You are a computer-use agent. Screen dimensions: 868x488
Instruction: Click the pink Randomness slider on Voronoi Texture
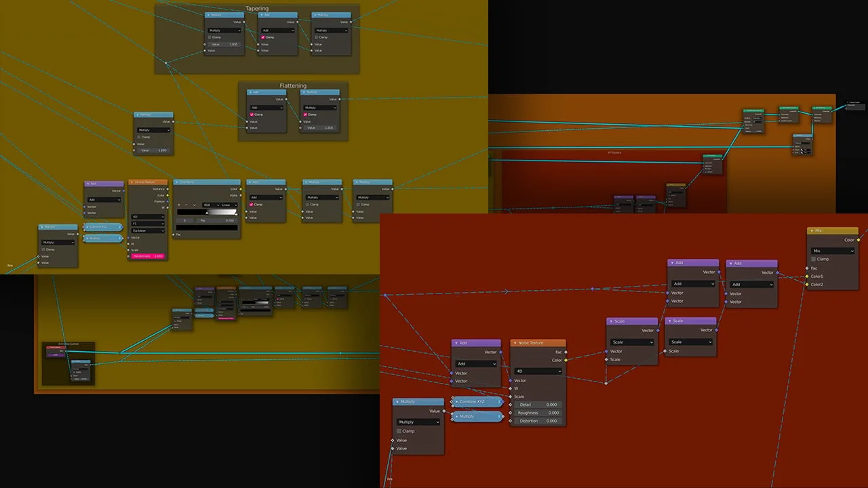149,256
